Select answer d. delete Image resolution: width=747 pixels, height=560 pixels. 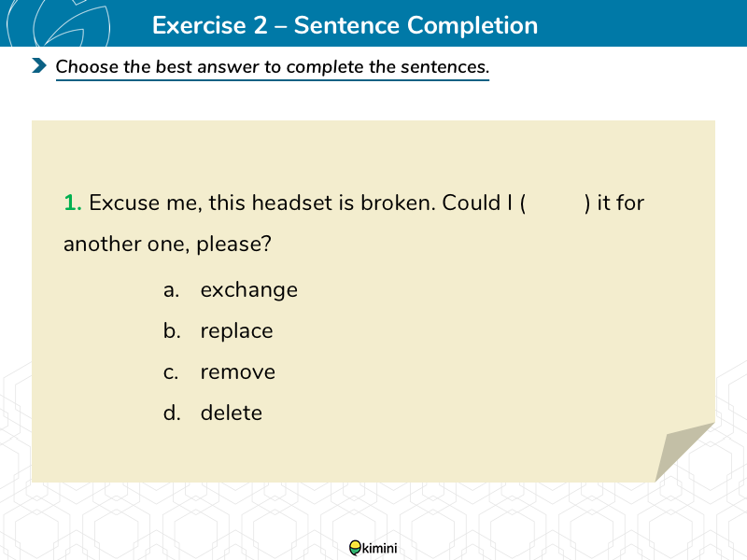(213, 413)
